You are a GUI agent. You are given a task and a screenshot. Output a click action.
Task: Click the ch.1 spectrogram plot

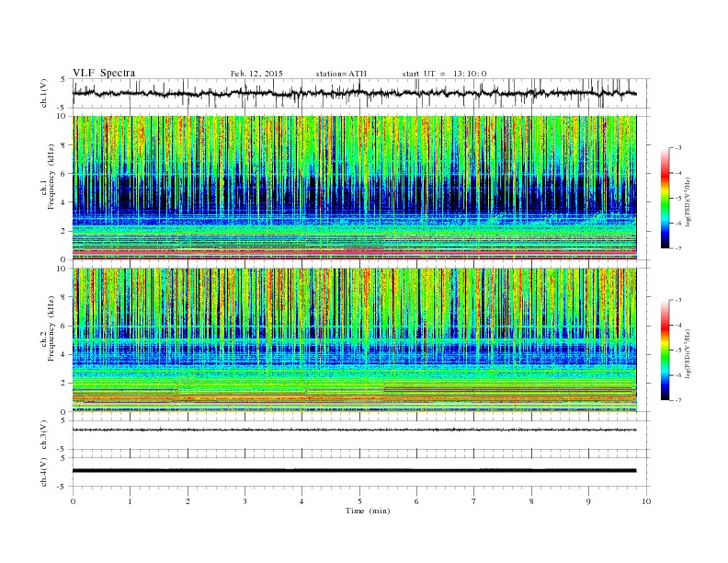click(x=355, y=188)
